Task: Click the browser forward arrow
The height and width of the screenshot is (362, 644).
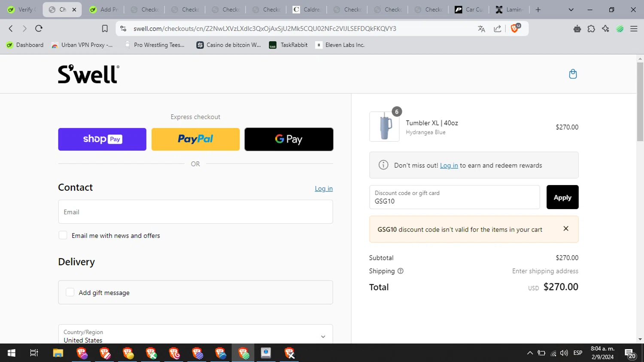Action: pos(24,28)
